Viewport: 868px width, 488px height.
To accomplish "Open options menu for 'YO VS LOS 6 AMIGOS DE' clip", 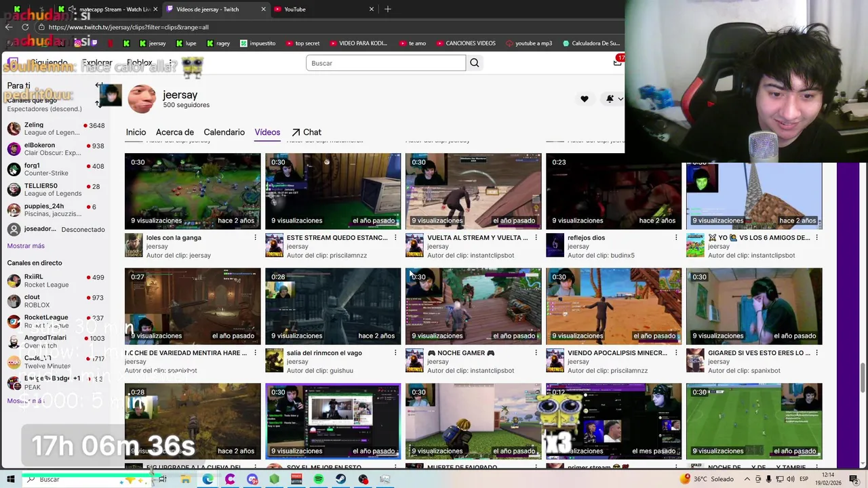I will (816, 238).
